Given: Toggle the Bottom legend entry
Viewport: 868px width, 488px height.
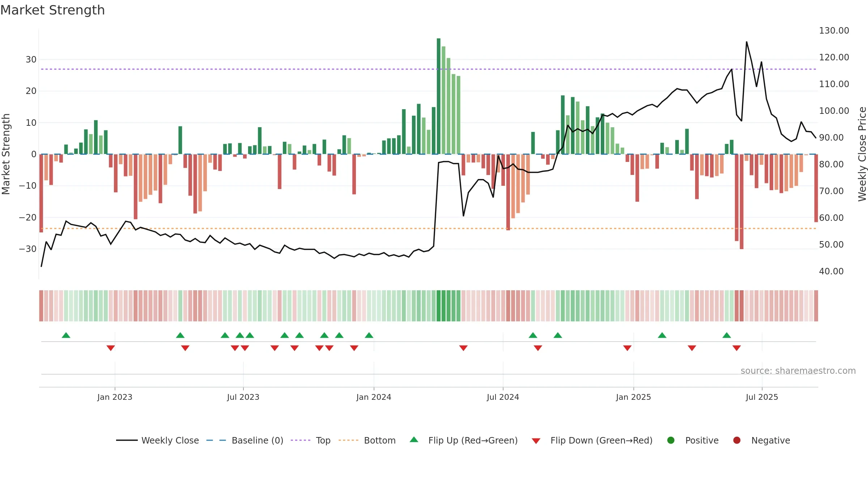Looking at the screenshot, I should [367, 440].
